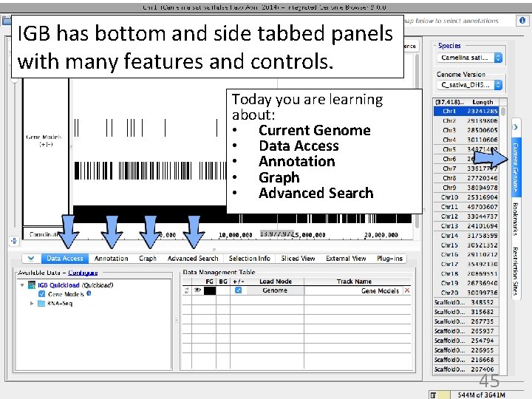Select Chr9 in chromosome list

tap(465, 188)
